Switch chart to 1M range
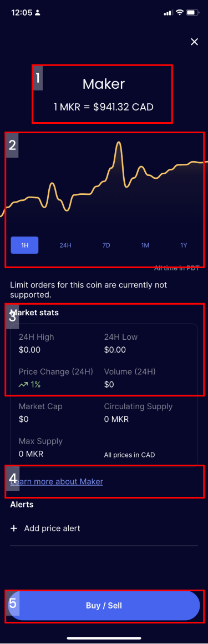This screenshot has height=644, width=208. click(145, 245)
